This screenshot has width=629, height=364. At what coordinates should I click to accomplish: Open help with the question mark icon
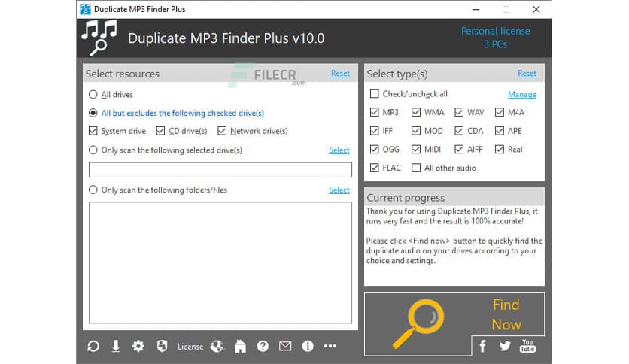(x=263, y=346)
